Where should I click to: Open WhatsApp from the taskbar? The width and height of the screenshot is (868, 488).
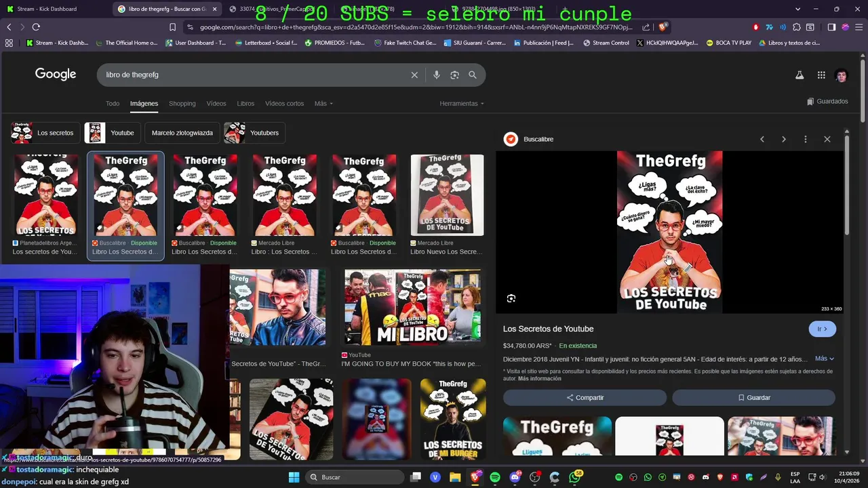click(x=575, y=477)
